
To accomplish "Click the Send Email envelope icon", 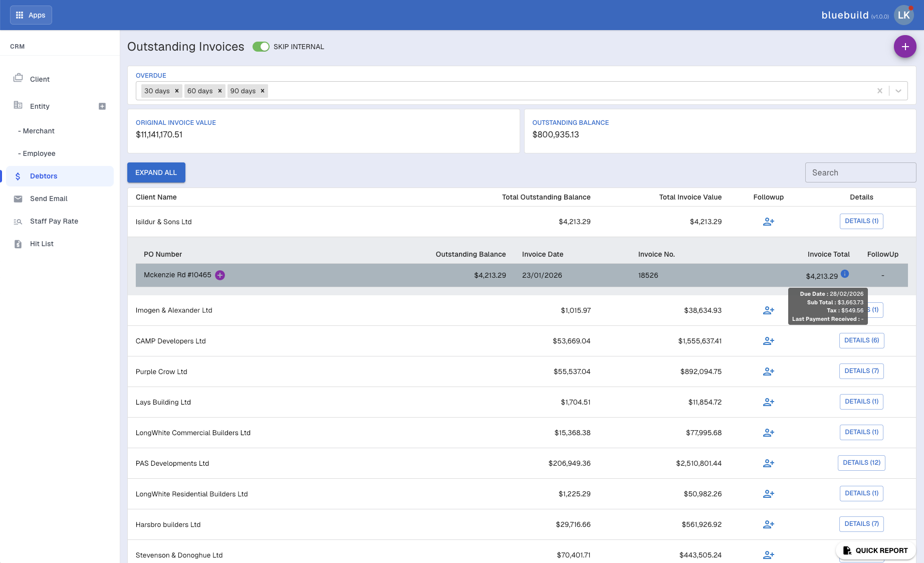I will 18,199.
